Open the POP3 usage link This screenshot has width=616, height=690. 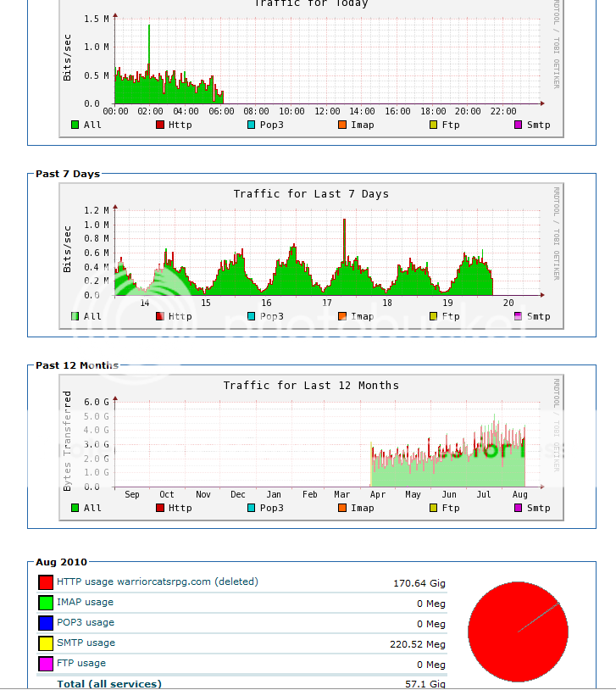pos(86,622)
